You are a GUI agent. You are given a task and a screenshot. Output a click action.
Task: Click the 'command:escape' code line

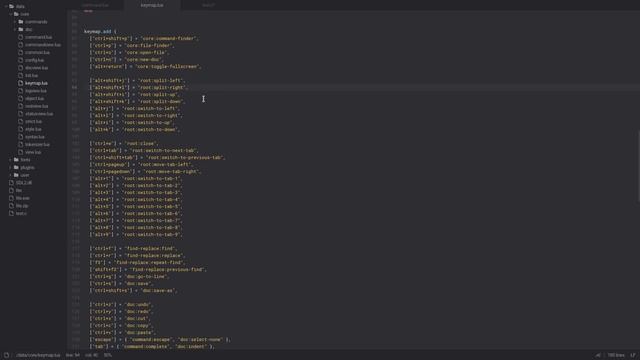[x=160, y=340]
